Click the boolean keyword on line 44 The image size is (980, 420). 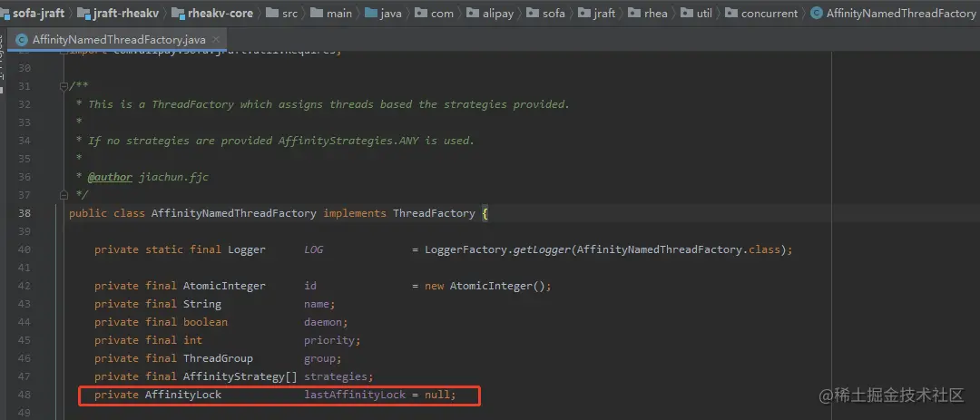pyautogui.click(x=205, y=322)
